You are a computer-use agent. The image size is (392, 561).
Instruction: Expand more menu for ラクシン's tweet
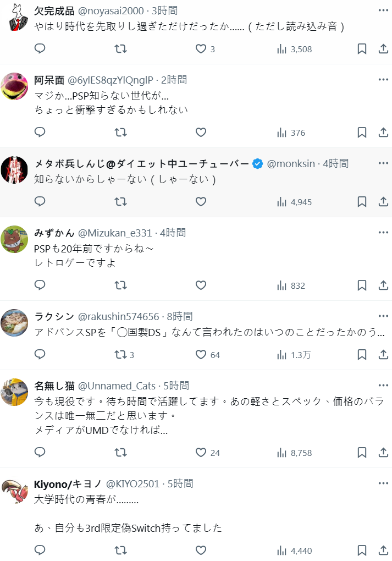point(383,316)
